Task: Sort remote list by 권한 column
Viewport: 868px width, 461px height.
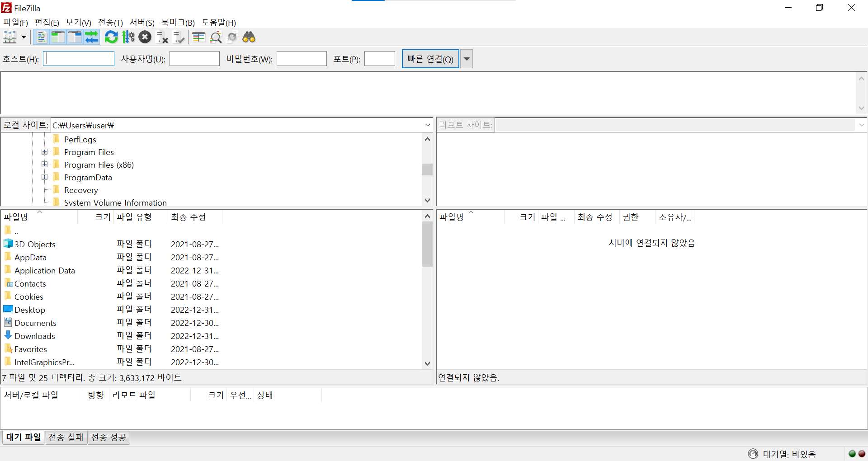Action: coord(637,217)
